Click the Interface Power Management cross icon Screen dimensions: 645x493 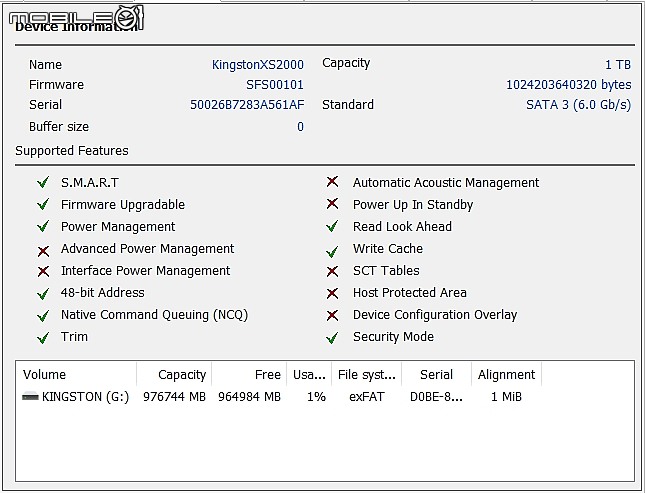pyautogui.click(x=43, y=271)
